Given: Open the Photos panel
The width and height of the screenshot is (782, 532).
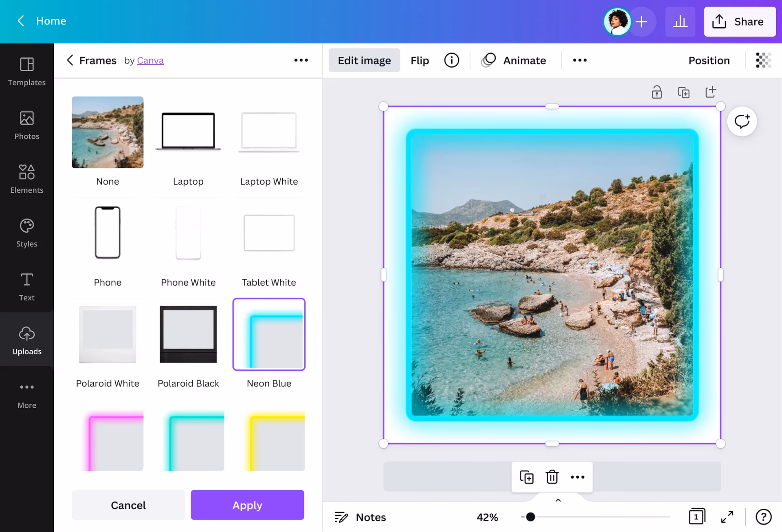Looking at the screenshot, I should point(26,125).
